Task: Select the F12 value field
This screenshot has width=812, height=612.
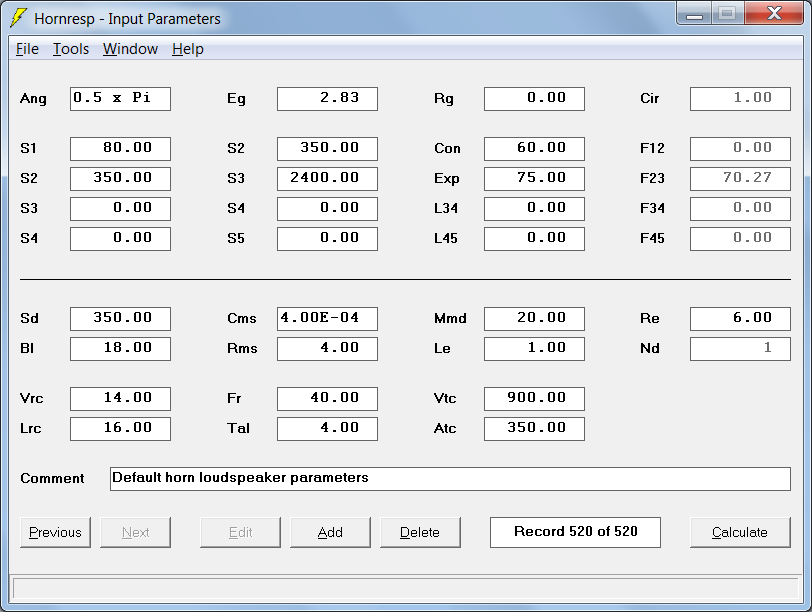Action: (741, 149)
